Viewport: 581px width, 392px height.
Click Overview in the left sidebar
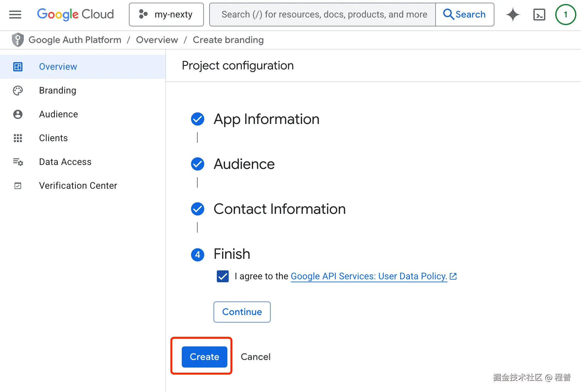(x=58, y=66)
